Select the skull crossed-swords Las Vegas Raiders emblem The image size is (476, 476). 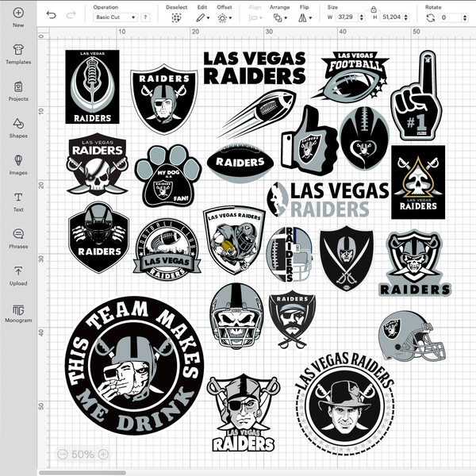(x=97, y=164)
